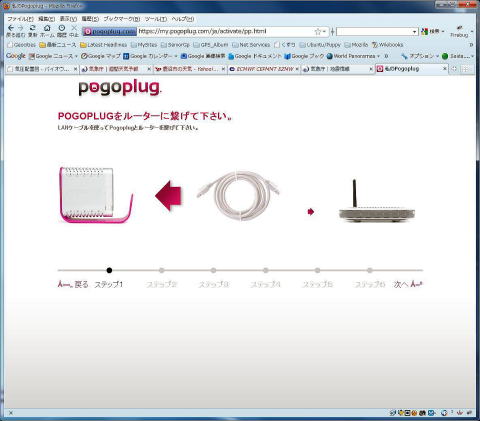Click the reload page icon
Image resolution: width=480 pixels, height=421 pixels.
33,28
